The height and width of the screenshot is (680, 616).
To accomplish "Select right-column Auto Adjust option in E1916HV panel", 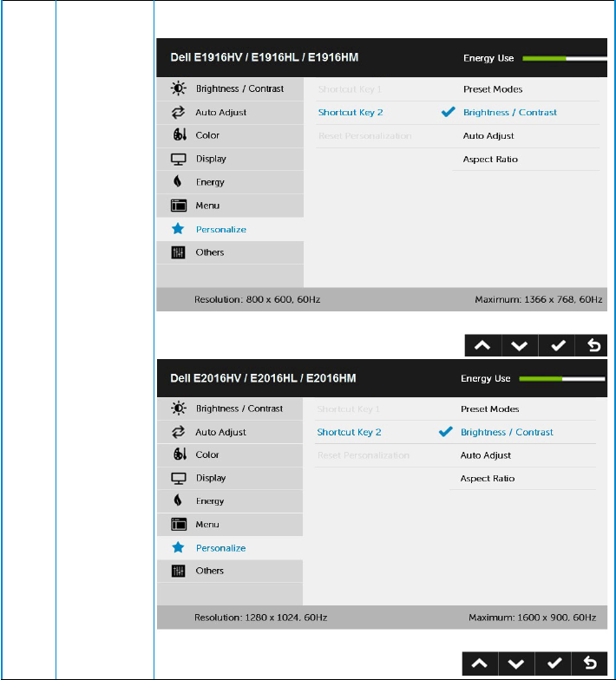I will pos(488,135).
